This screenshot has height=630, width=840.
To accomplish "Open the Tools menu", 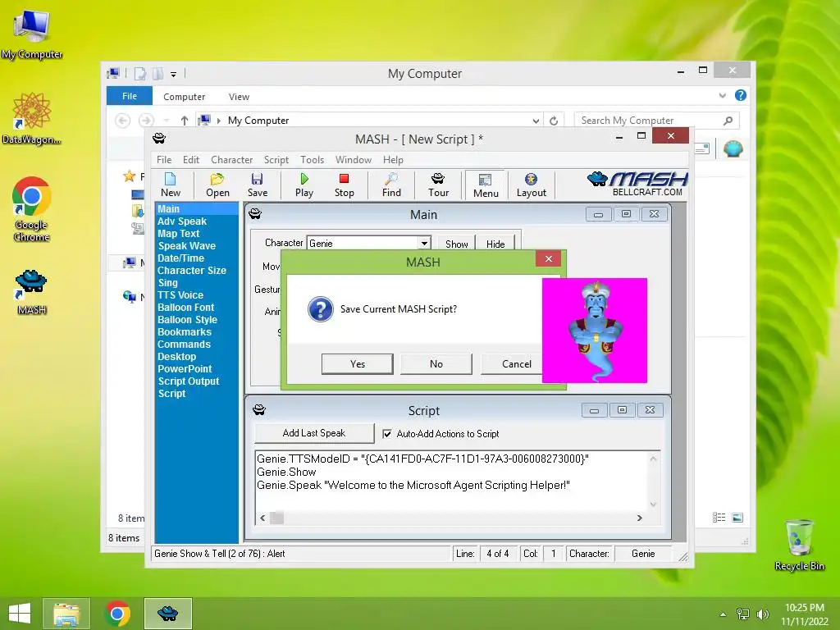I will point(313,160).
